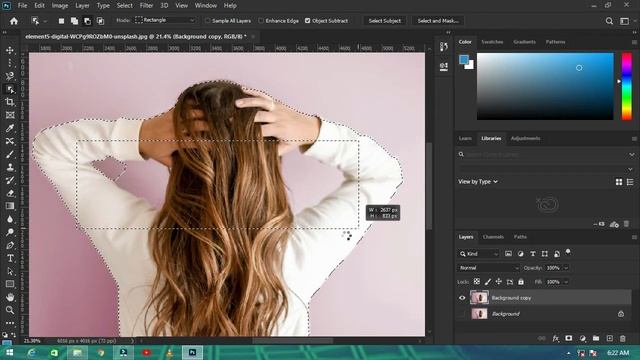Select the Object Selection tool

coord(10,89)
